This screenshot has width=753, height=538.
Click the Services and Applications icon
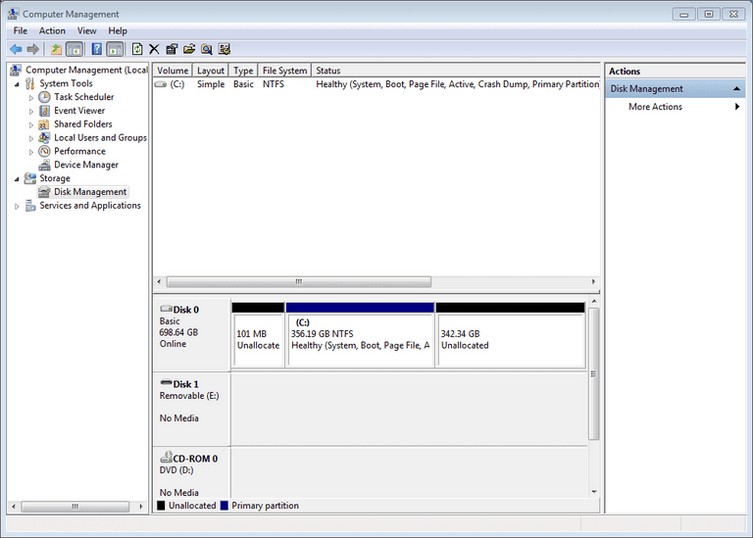point(30,206)
